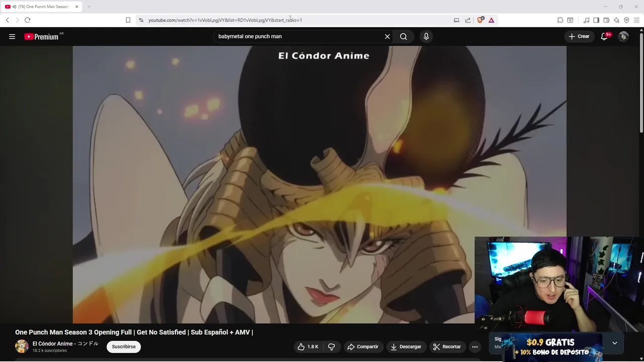Open browser extensions puzzle icon

click(x=560, y=20)
